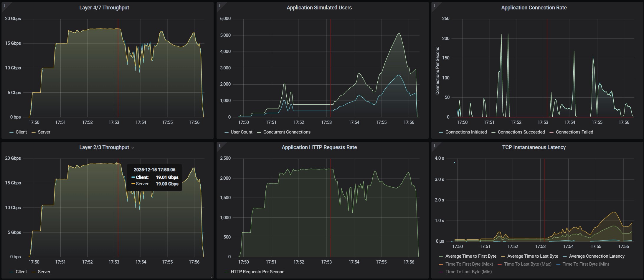Expand the chevron beside Layer 2/3 Throughput title
The height and width of the screenshot is (280, 644).
coord(133,148)
